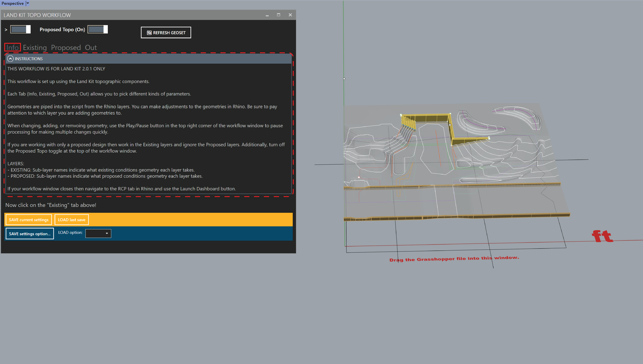Turn off the Proposed Topo toggle
Viewport: 643px width, 364px height.
point(97,29)
